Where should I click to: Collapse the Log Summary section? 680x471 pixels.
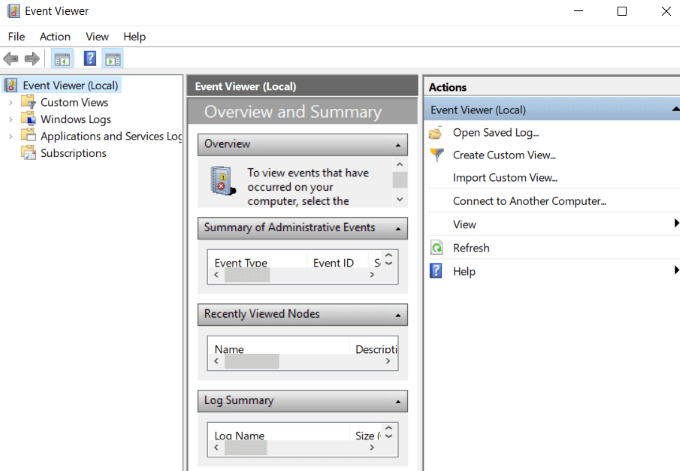click(x=398, y=402)
